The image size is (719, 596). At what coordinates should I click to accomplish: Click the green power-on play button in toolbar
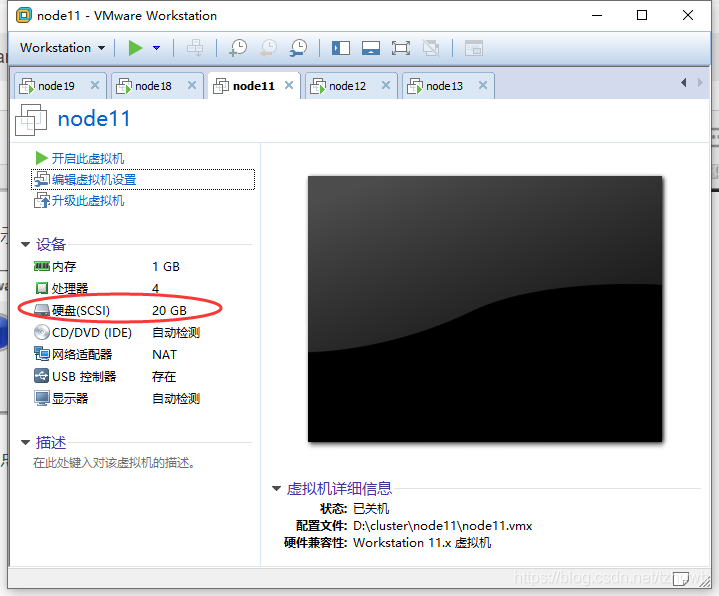tap(135, 48)
